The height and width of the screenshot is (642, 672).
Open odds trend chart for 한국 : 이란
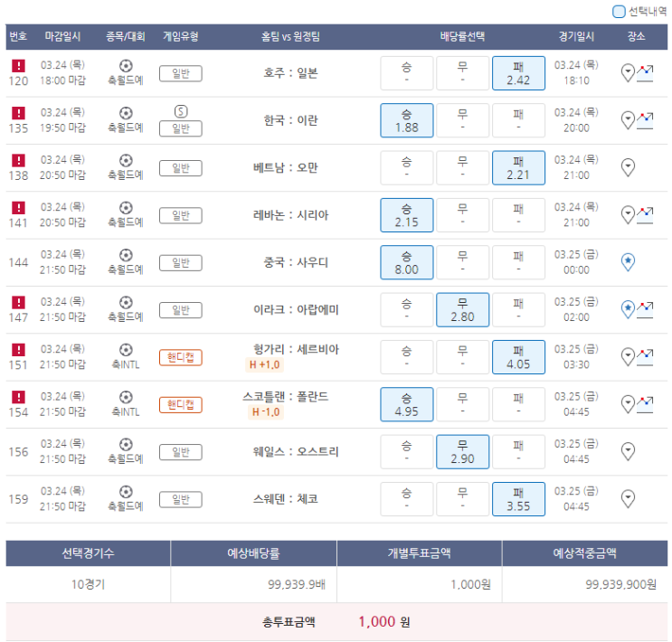645,120
